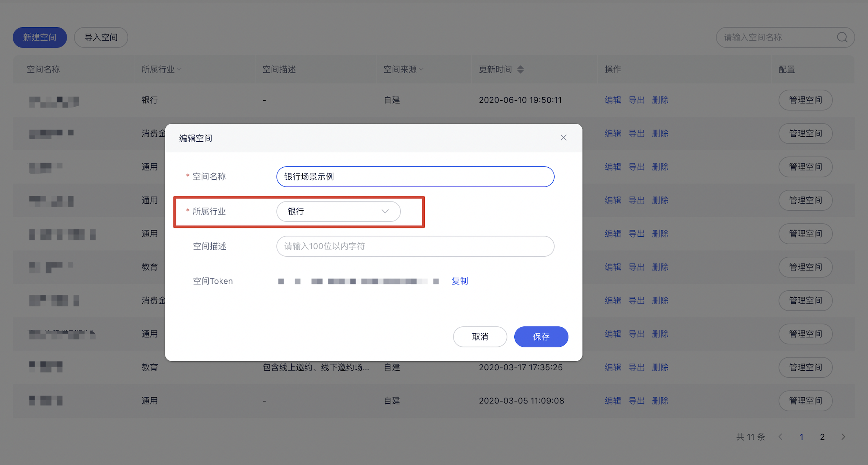Open 管理空间 for the 2020-03-17 row

coord(806,367)
